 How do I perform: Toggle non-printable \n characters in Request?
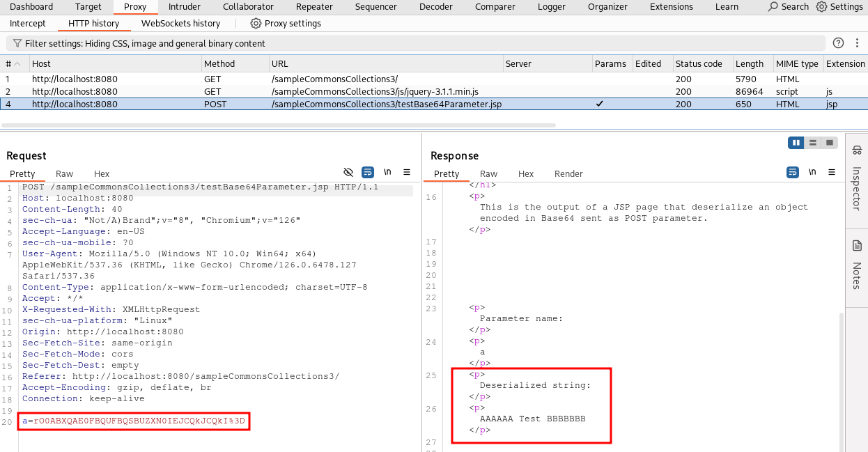coord(387,172)
